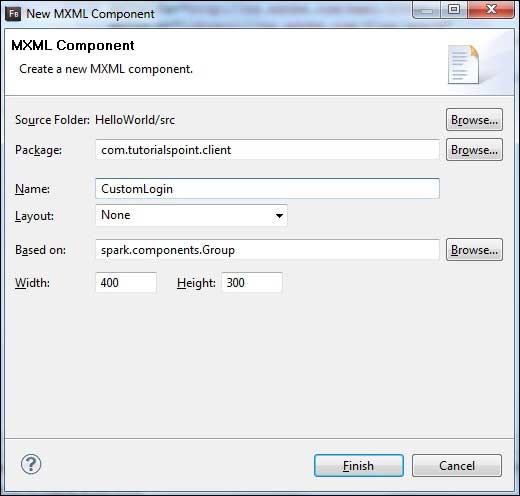Click the Name field containing CustomLogin
This screenshot has height=496, width=520.
(x=267, y=189)
